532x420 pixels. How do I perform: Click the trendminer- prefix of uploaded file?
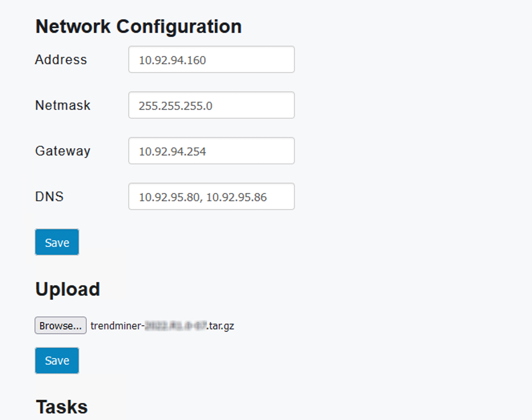pos(117,326)
